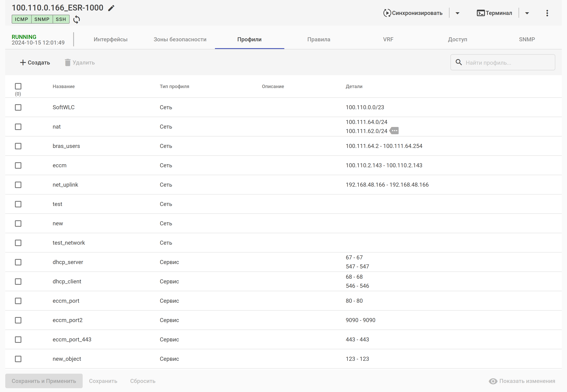Select the dhcp_server row checkbox
The width and height of the screenshot is (567, 392).
18,262
